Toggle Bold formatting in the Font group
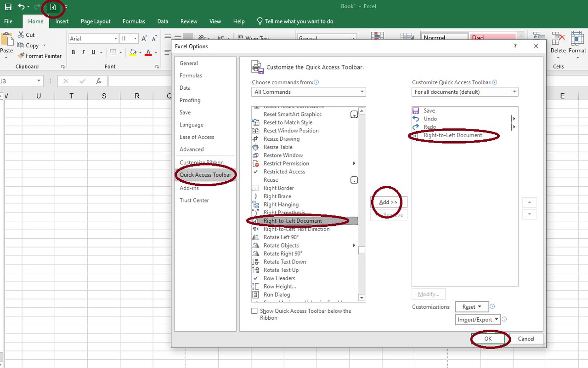Image resolution: width=588 pixels, height=368 pixels. click(73, 53)
